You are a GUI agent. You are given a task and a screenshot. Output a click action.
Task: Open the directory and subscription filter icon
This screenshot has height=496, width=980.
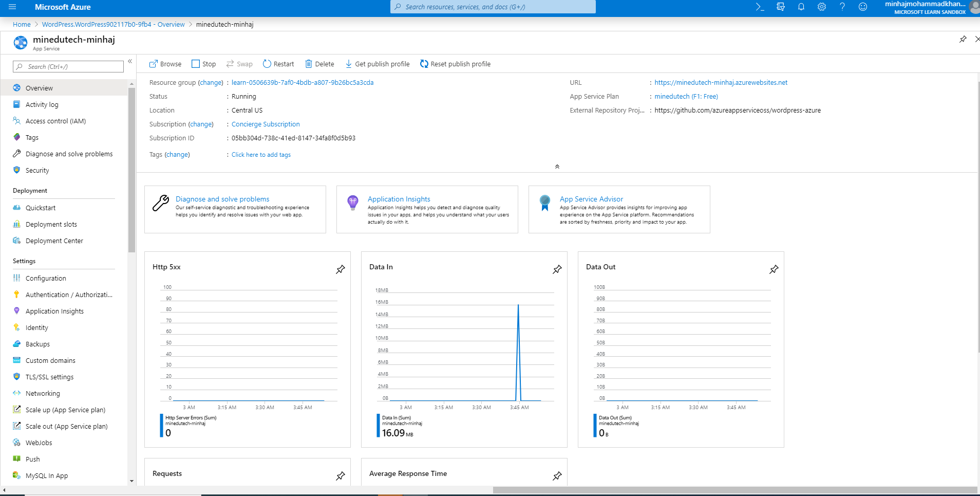[780, 7]
